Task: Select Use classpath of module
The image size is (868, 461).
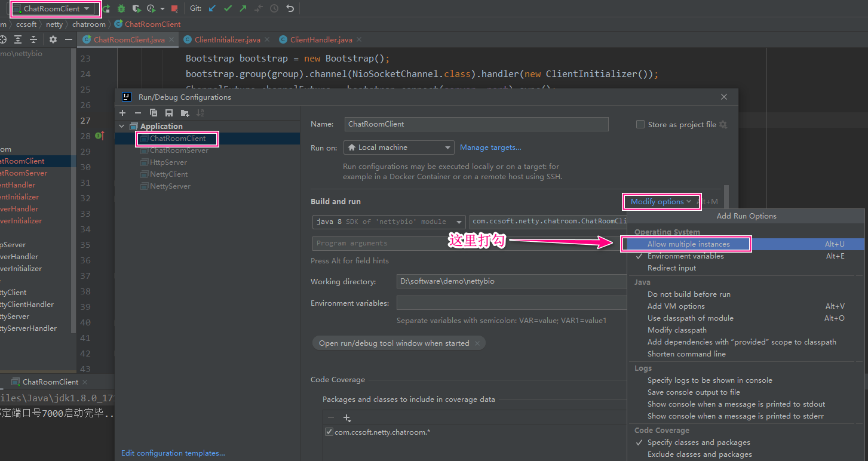Action: (x=746, y=318)
